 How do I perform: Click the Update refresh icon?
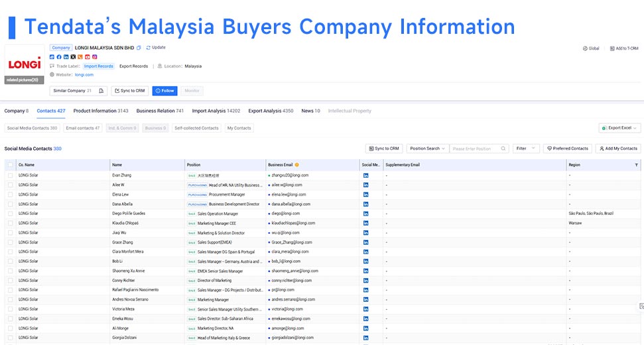[x=149, y=48]
